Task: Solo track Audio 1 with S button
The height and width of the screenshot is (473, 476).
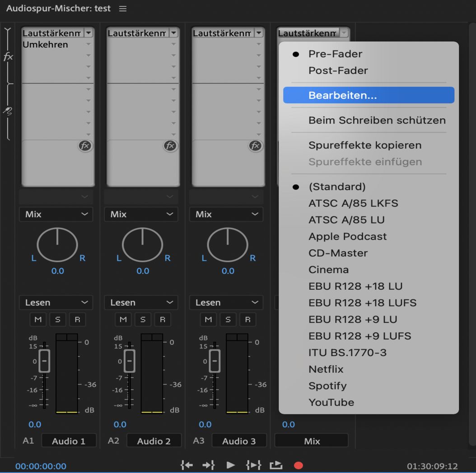Action: 58,320
